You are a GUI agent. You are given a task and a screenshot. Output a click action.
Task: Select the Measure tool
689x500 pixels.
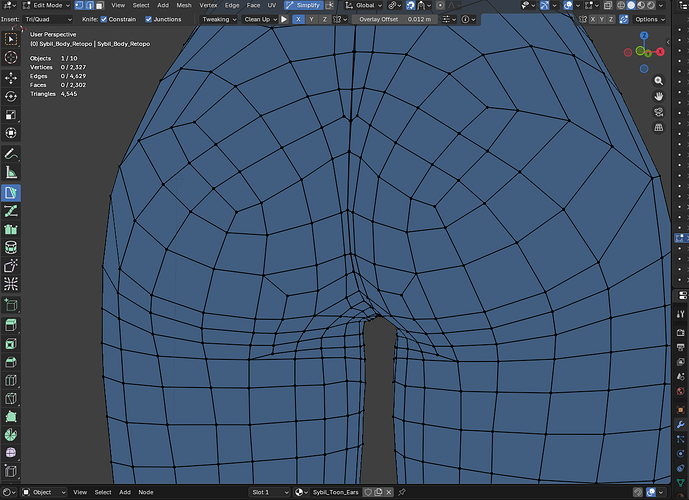[11, 172]
